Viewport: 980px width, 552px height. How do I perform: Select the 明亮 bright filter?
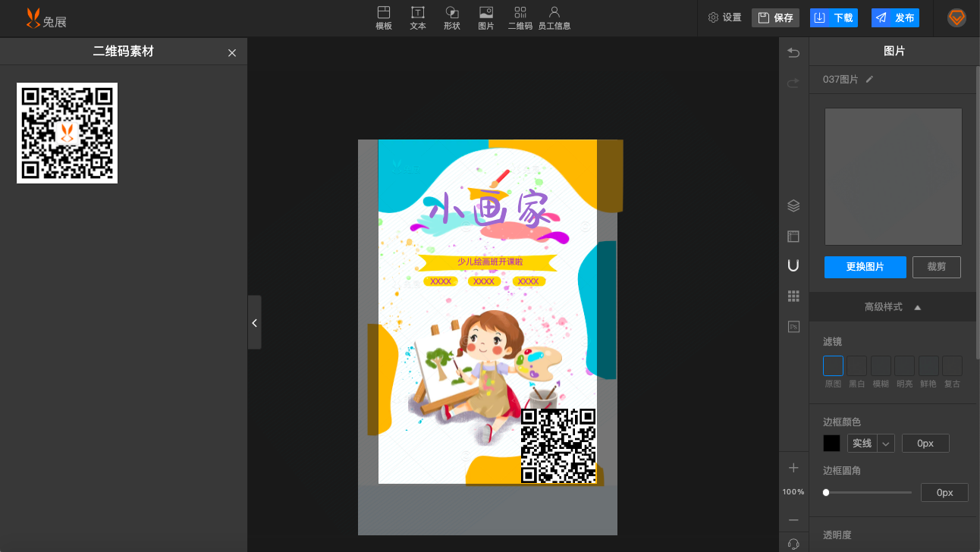[x=904, y=366]
